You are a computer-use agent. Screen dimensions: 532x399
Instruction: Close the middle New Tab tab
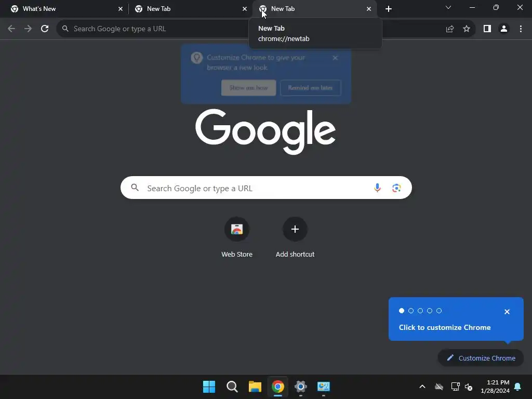tap(245, 9)
